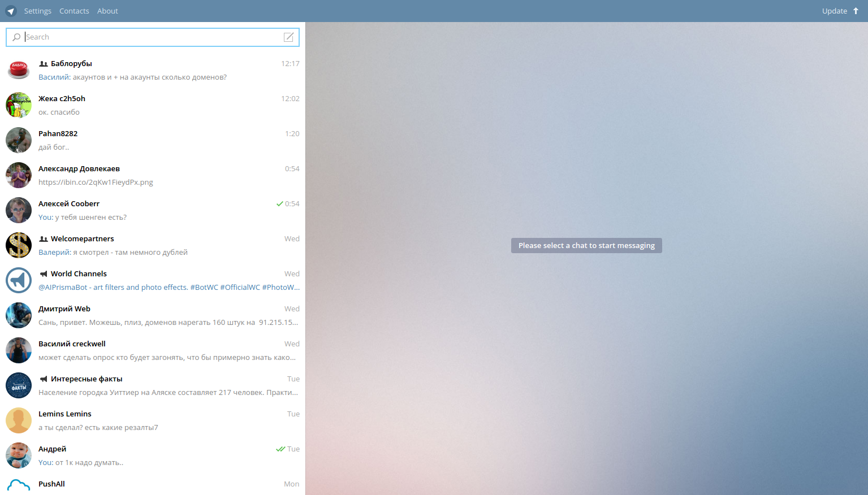Click the 12:02 timestamp on Жека c2h5oh

click(290, 99)
